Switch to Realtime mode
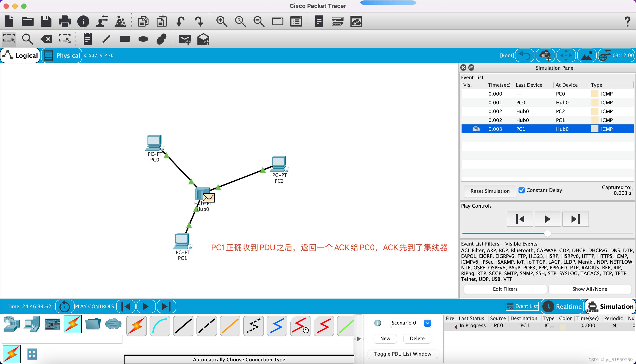636x364 pixels. 562,306
